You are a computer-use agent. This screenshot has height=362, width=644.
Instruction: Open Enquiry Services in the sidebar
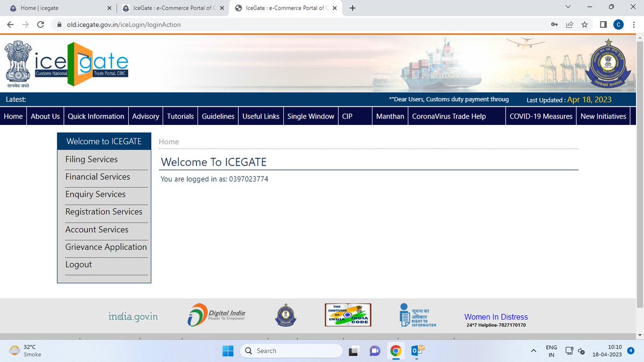click(96, 194)
